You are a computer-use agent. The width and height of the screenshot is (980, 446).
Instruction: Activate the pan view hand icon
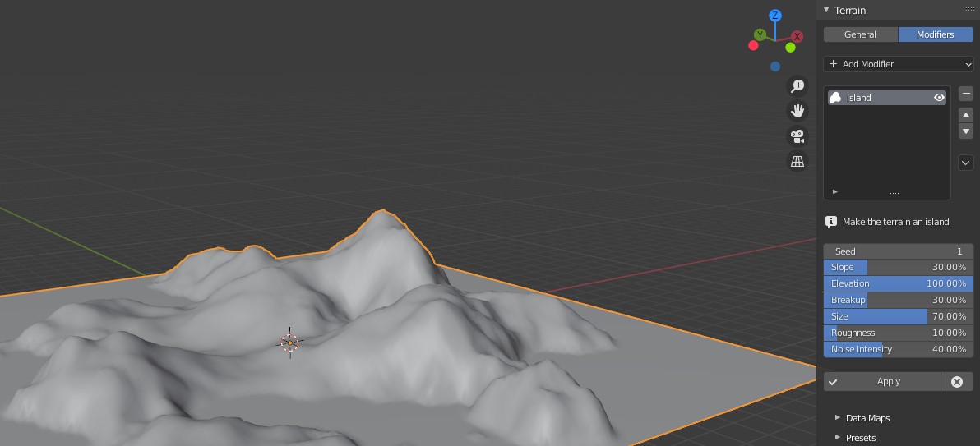[797, 111]
